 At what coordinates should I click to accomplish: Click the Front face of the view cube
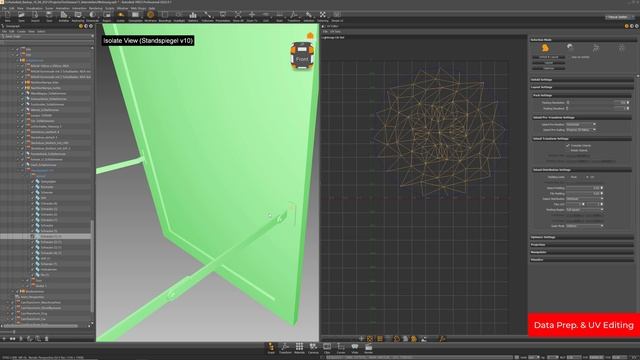[x=302, y=59]
